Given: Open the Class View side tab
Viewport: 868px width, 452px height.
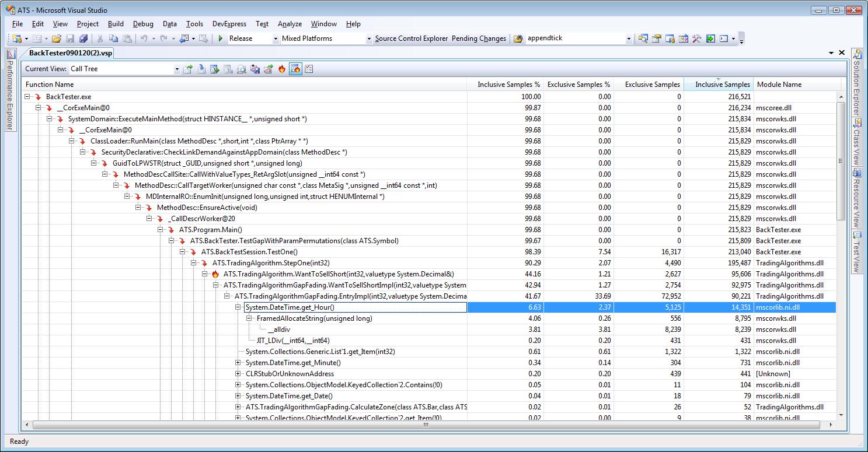Looking at the screenshot, I should coord(857,142).
